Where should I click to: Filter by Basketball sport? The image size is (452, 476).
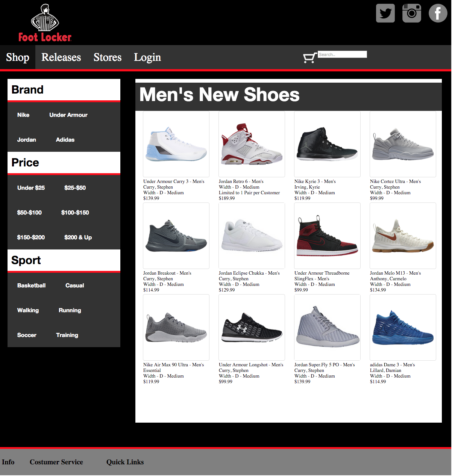(x=32, y=286)
